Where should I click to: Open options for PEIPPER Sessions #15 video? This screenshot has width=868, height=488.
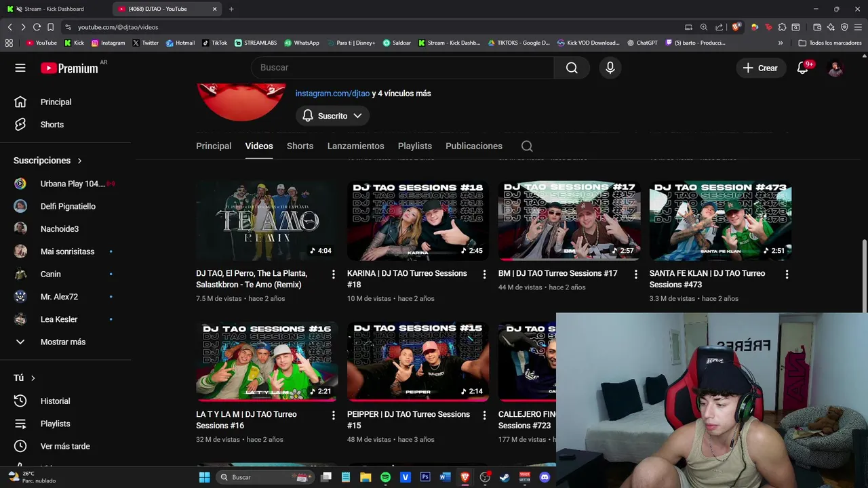484,415
